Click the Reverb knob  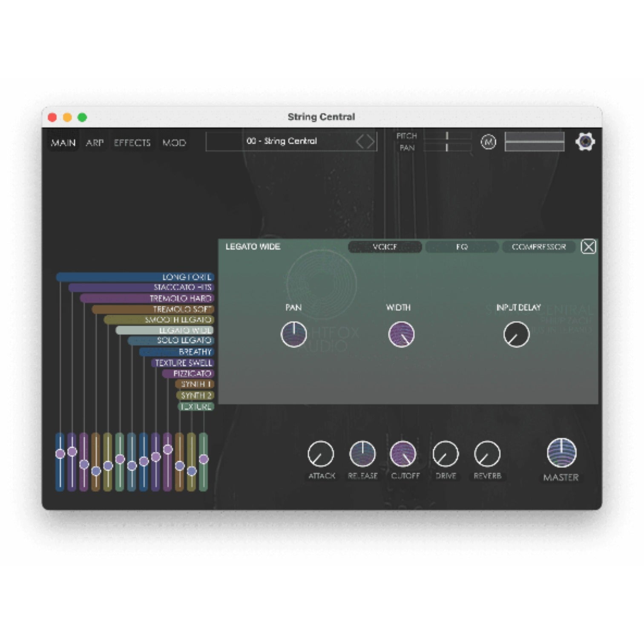point(487,454)
